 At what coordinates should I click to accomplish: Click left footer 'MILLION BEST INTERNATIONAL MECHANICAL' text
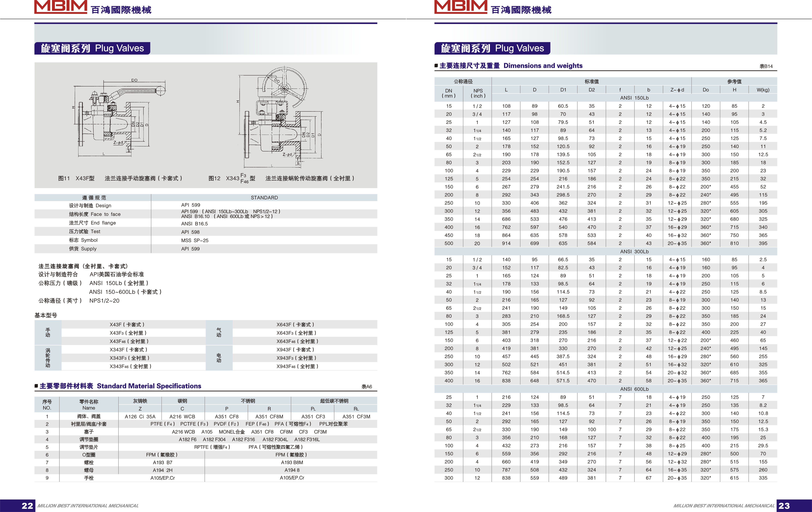(x=88, y=506)
